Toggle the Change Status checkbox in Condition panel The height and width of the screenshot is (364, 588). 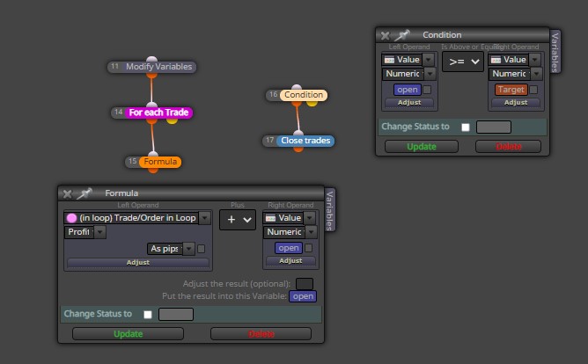(466, 127)
